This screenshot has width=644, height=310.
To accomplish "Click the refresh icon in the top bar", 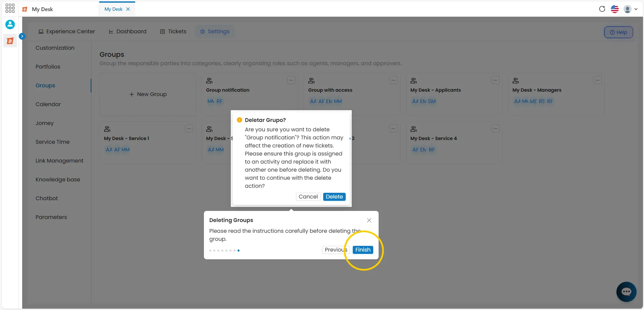I will [602, 9].
